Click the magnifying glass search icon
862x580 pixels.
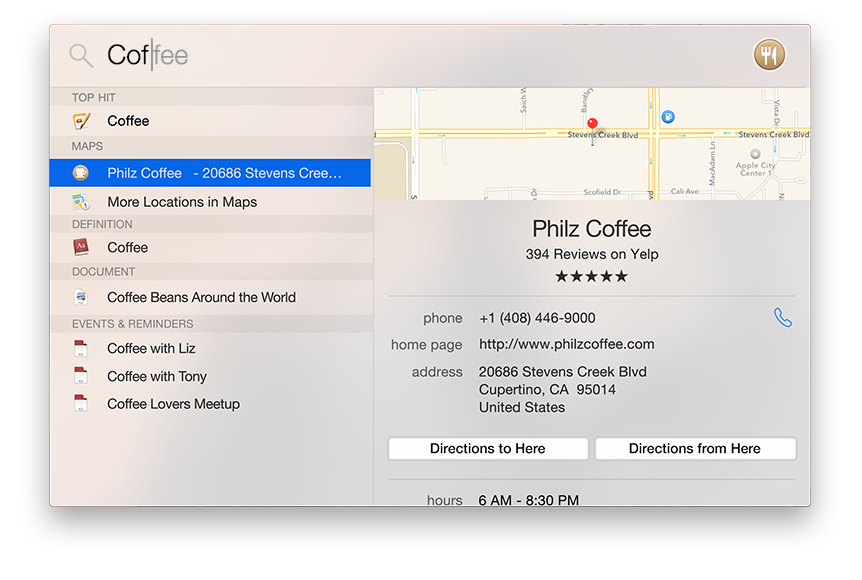click(x=81, y=55)
